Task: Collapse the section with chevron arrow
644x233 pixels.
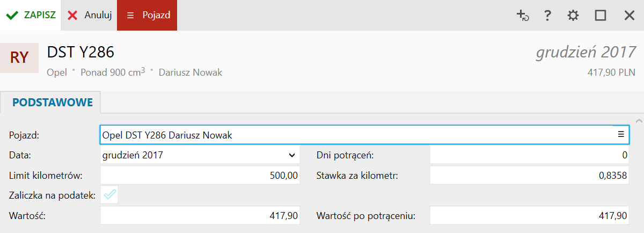Action: point(638,121)
